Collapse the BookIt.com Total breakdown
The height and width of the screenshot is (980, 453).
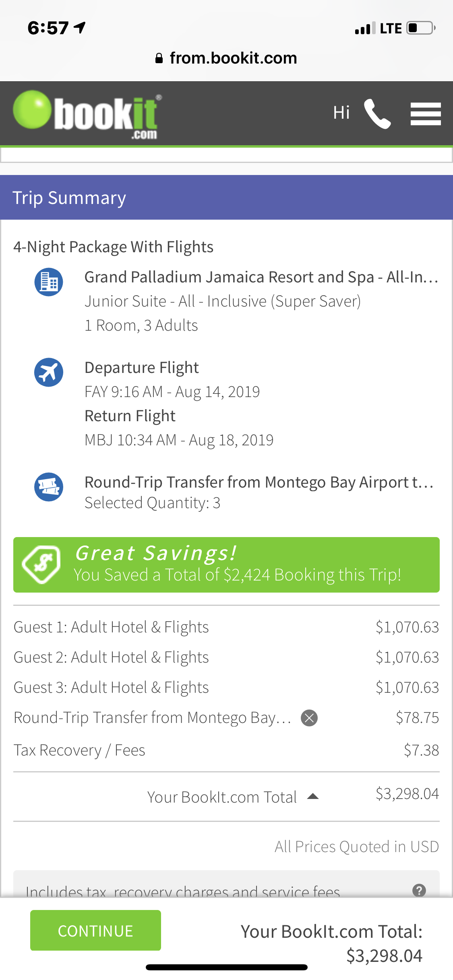[x=313, y=797]
